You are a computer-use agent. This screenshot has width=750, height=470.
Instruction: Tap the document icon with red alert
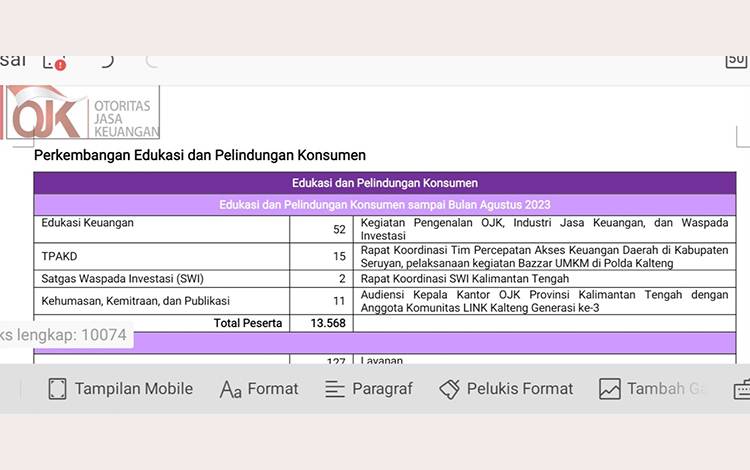pyautogui.click(x=54, y=63)
